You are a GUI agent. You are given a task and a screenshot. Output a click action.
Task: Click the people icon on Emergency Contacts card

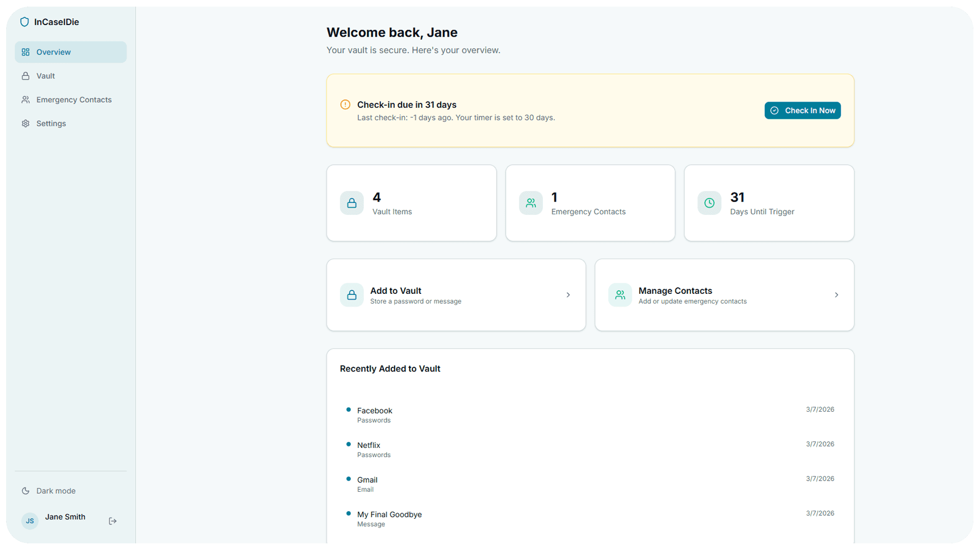coord(531,203)
